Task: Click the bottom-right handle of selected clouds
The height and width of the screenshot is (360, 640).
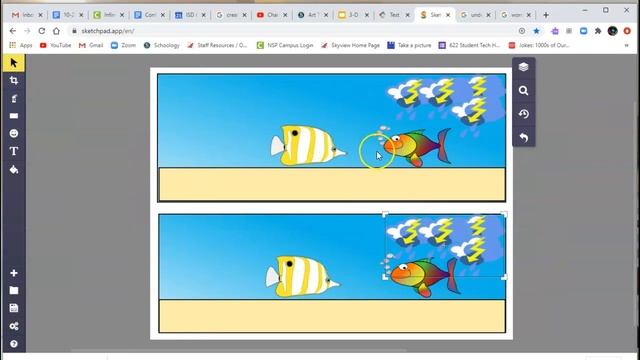Action: pyautogui.click(x=504, y=277)
